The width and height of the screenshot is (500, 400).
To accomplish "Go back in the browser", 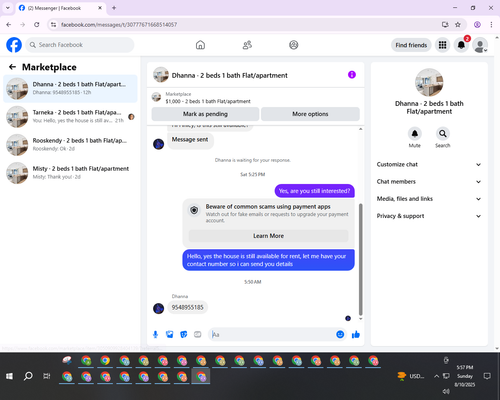I will pyautogui.click(x=9, y=25).
